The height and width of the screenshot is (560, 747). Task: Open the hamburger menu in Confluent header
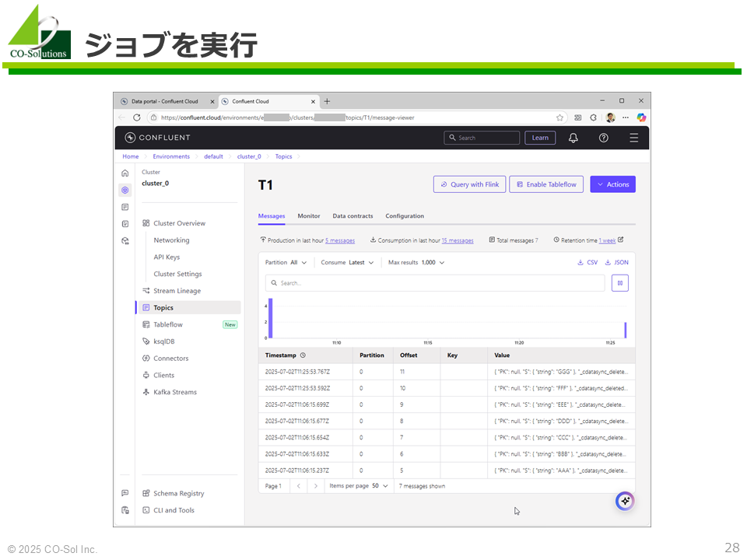click(x=633, y=138)
